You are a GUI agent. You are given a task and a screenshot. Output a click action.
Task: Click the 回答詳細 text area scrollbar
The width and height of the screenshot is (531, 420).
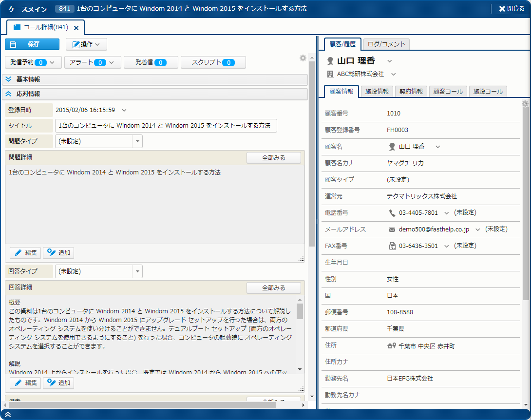pyautogui.click(x=300, y=312)
